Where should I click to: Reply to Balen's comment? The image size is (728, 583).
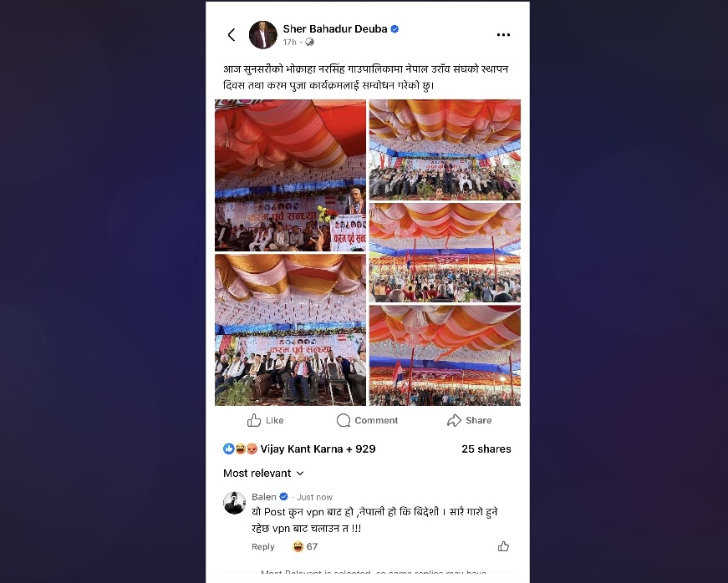tap(262, 547)
